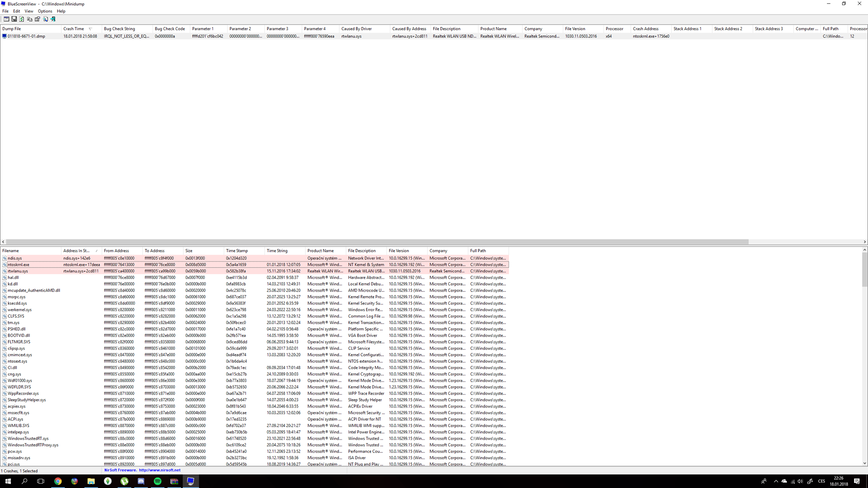The image size is (868, 488).
Task: Sort the list by Crash Time column header
Action: tap(74, 29)
